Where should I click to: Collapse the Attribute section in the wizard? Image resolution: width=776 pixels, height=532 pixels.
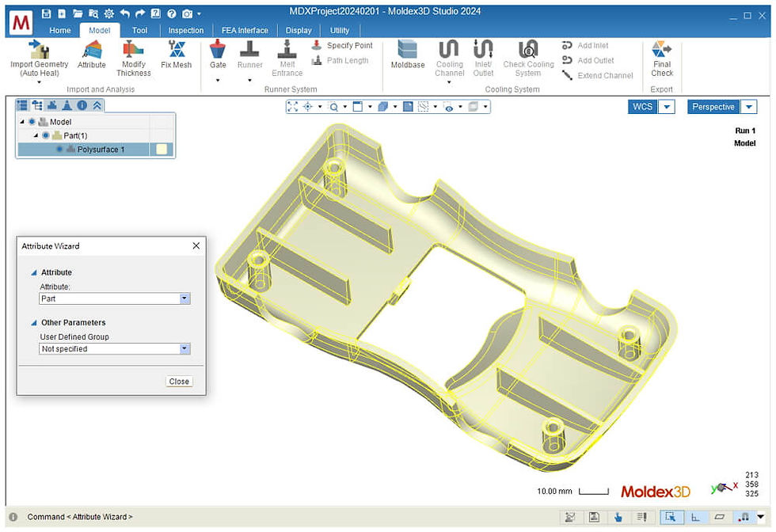[x=34, y=272]
